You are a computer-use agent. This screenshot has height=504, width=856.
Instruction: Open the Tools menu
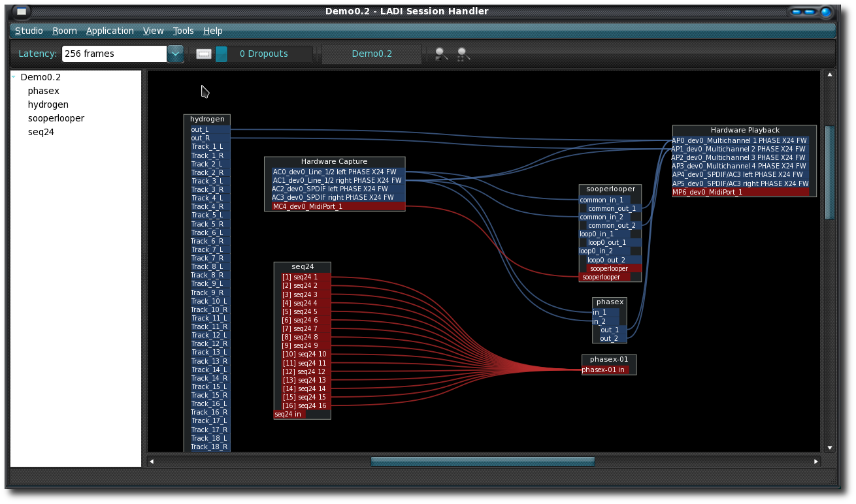click(183, 31)
